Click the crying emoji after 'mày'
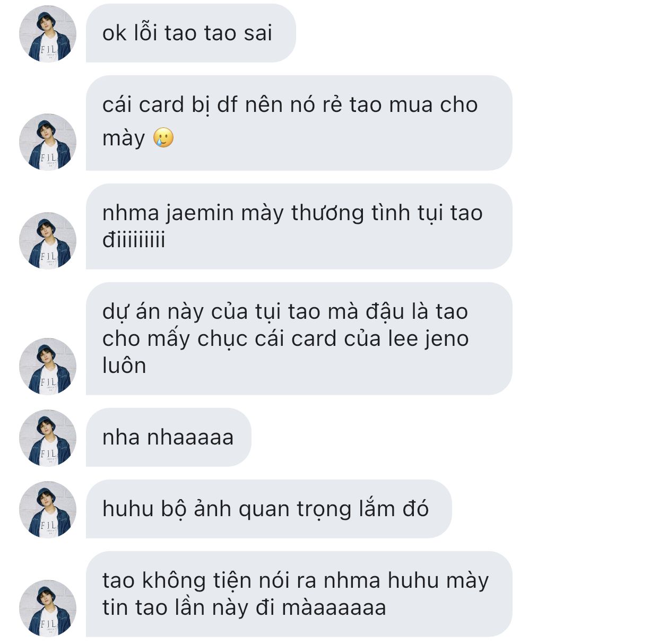The width and height of the screenshot is (659, 644). pos(163,138)
